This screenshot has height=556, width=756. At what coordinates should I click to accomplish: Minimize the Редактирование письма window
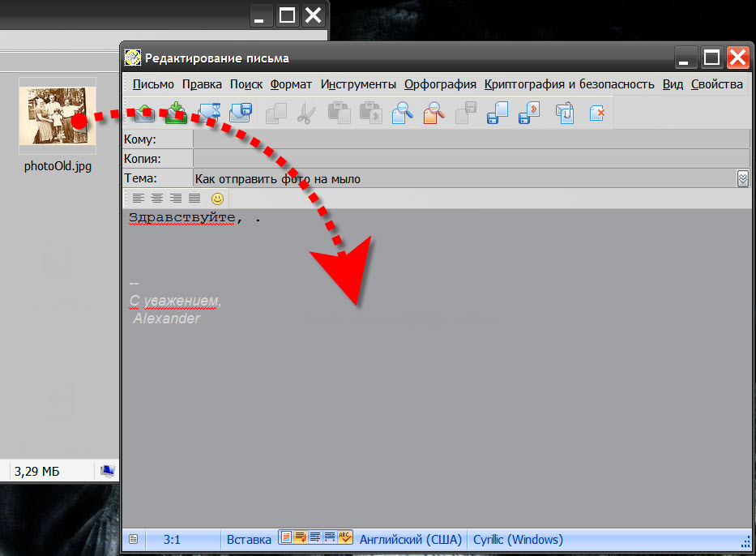(686, 58)
